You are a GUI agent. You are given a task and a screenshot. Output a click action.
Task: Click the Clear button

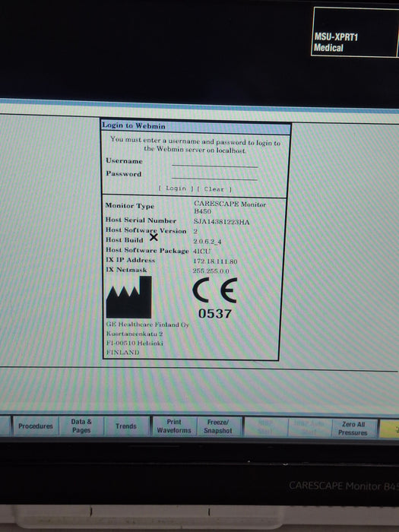click(214, 189)
